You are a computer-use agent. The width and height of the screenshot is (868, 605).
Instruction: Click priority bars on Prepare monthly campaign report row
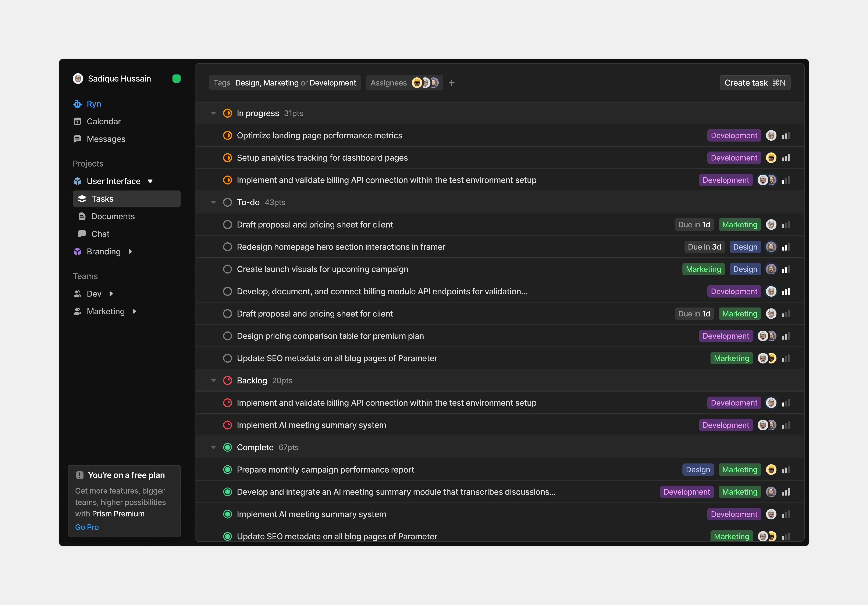pos(786,470)
